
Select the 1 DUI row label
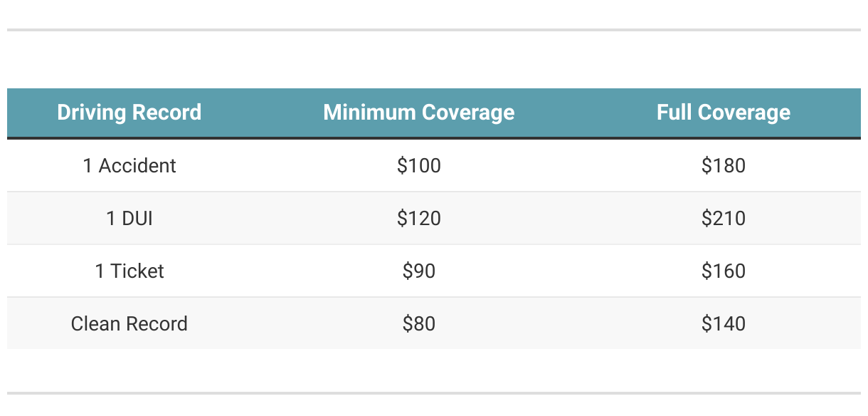pyautogui.click(x=129, y=219)
